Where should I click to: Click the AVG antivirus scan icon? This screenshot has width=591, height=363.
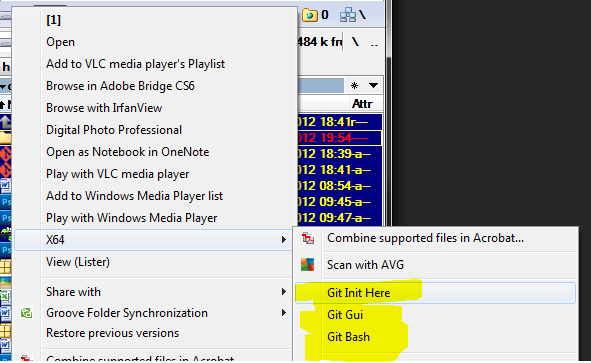pos(308,265)
